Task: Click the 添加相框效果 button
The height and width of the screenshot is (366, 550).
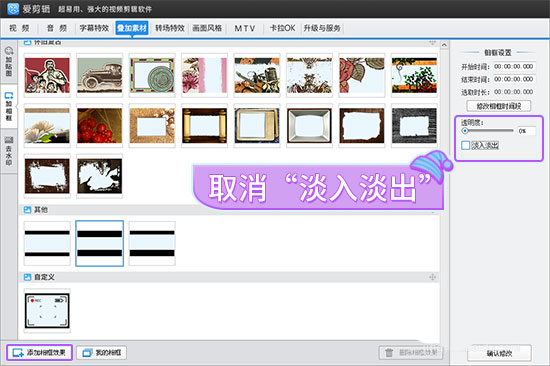Action: tap(39, 352)
